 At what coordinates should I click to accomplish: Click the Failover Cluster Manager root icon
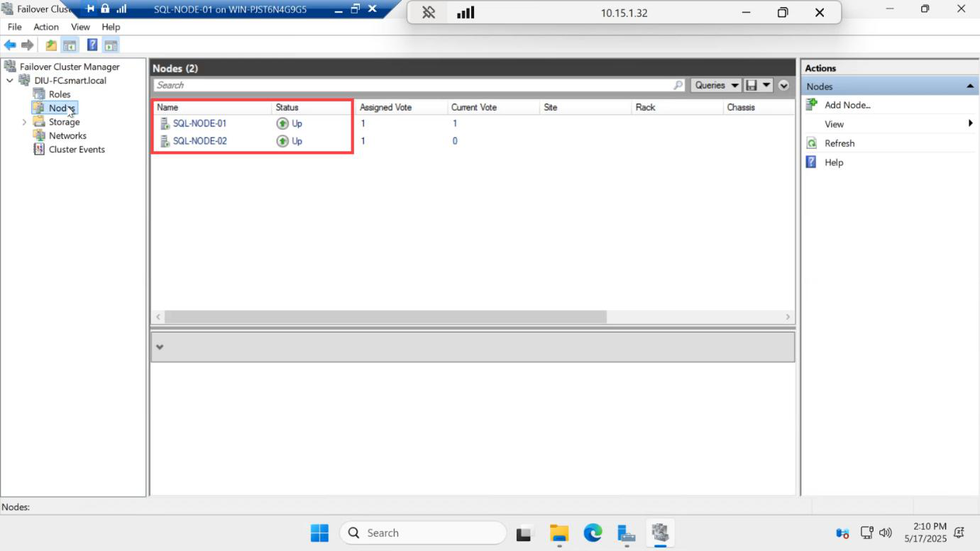click(x=10, y=67)
